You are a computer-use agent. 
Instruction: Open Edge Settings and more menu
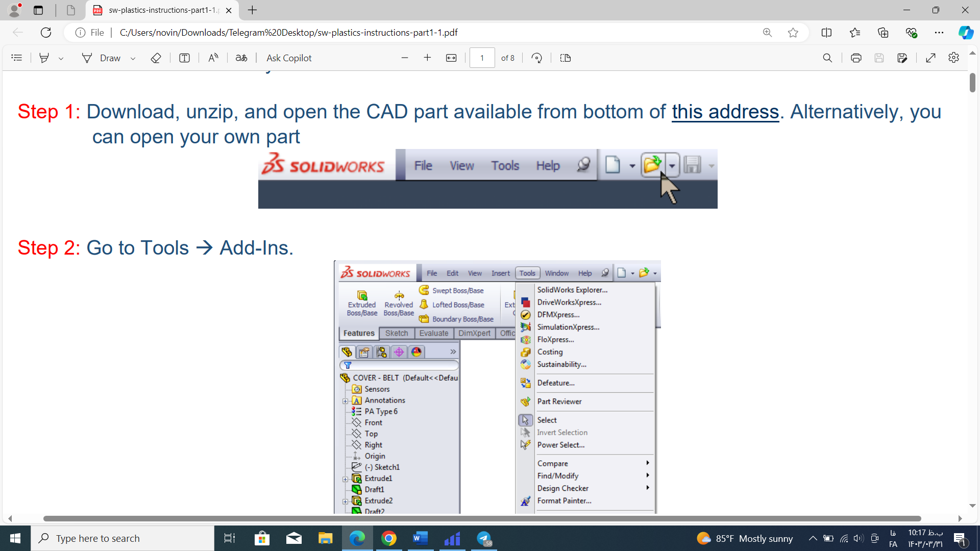(939, 33)
